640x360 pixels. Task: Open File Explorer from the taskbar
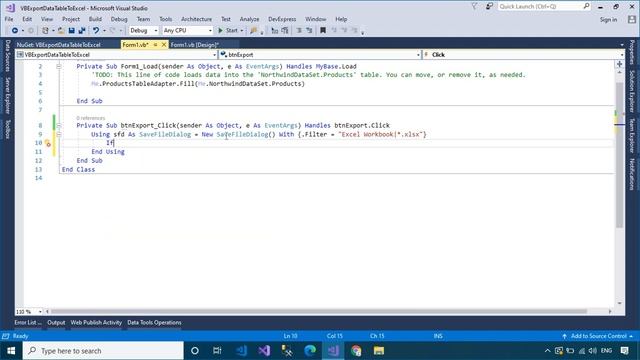click(379, 351)
